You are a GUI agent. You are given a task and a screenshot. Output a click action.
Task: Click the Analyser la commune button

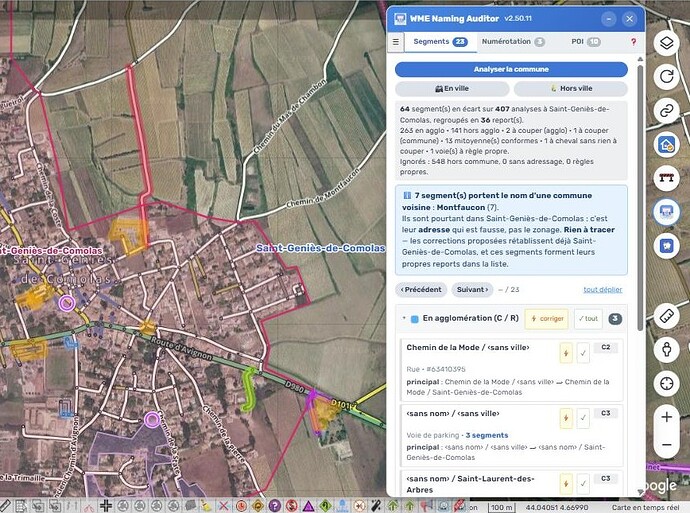point(511,69)
